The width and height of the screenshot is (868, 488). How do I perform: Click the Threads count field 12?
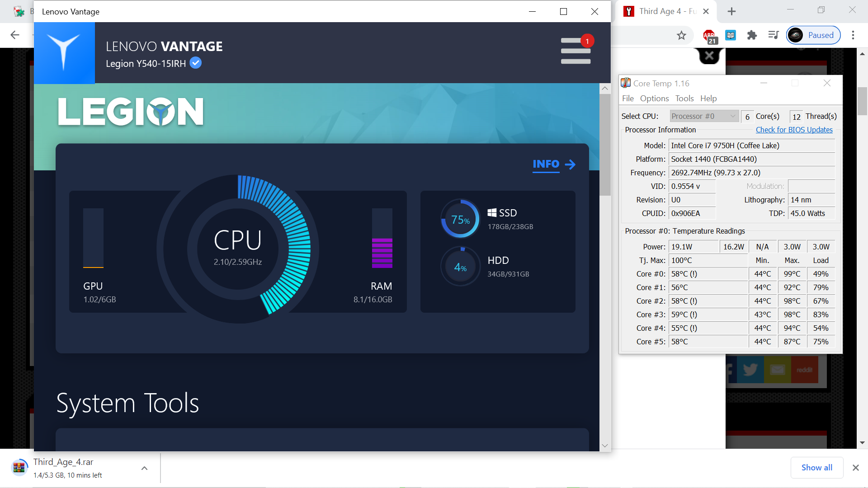[x=796, y=117]
